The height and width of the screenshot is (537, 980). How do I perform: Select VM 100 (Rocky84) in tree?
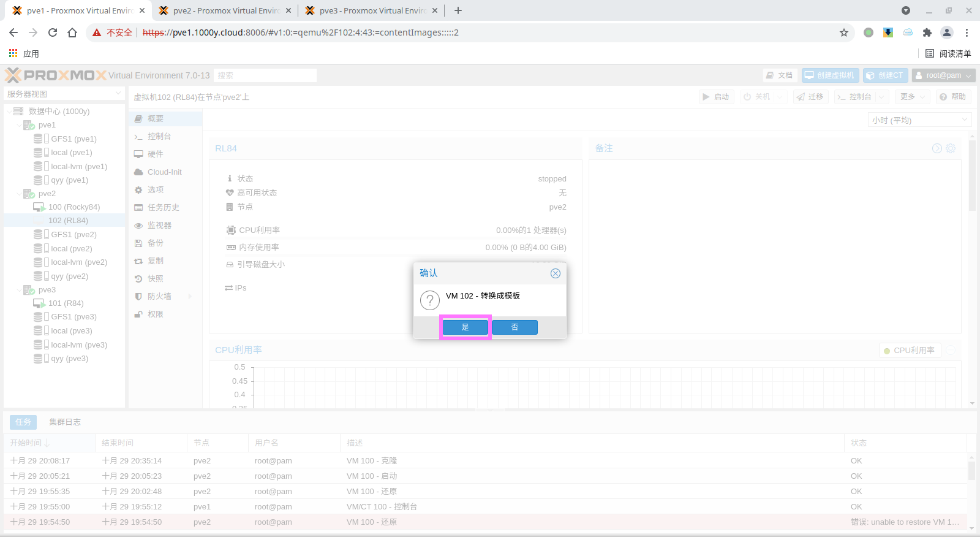coord(73,207)
